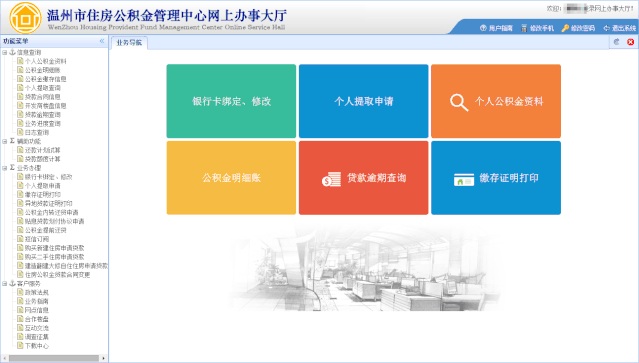The image size is (639, 363).
Task: Click the page icon beside 个人公积金资料 in tree
Action: tap(20, 61)
